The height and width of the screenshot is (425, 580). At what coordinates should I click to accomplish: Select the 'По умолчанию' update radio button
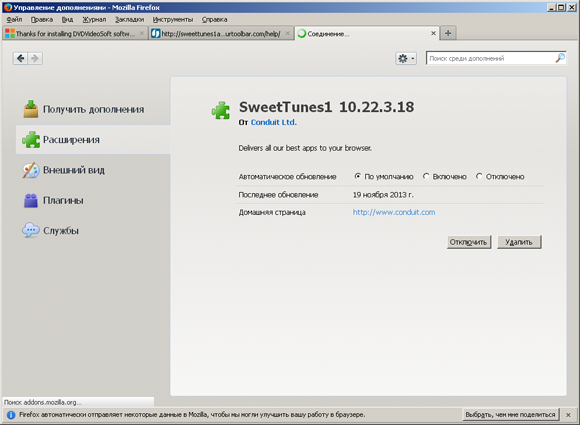pos(357,176)
